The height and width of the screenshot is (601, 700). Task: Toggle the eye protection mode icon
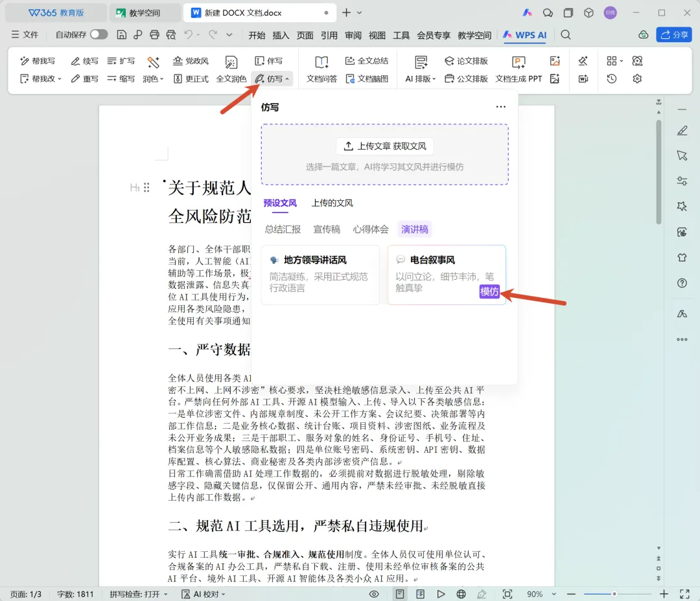tap(374, 595)
